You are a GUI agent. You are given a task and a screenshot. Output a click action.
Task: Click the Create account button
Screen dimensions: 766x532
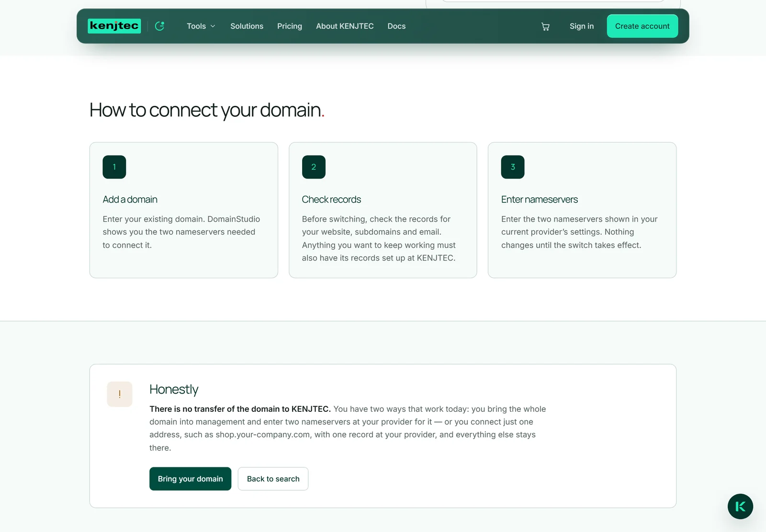point(642,26)
